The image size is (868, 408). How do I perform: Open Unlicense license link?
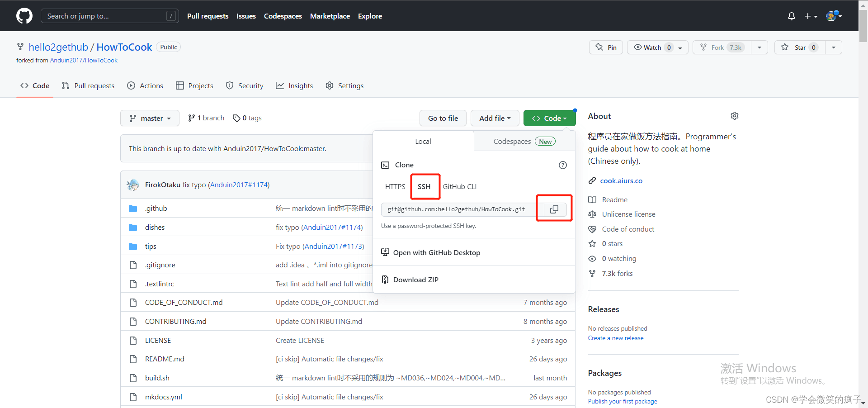coord(628,214)
